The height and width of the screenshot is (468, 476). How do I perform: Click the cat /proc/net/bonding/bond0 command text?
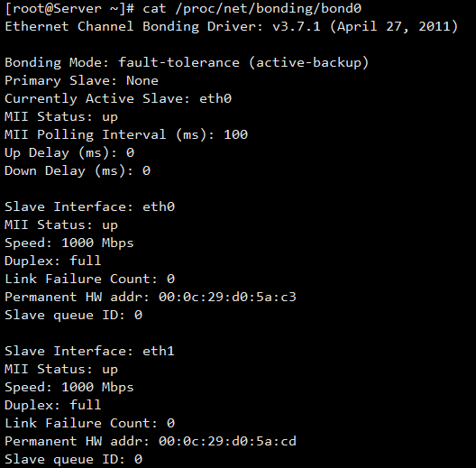(252, 8)
